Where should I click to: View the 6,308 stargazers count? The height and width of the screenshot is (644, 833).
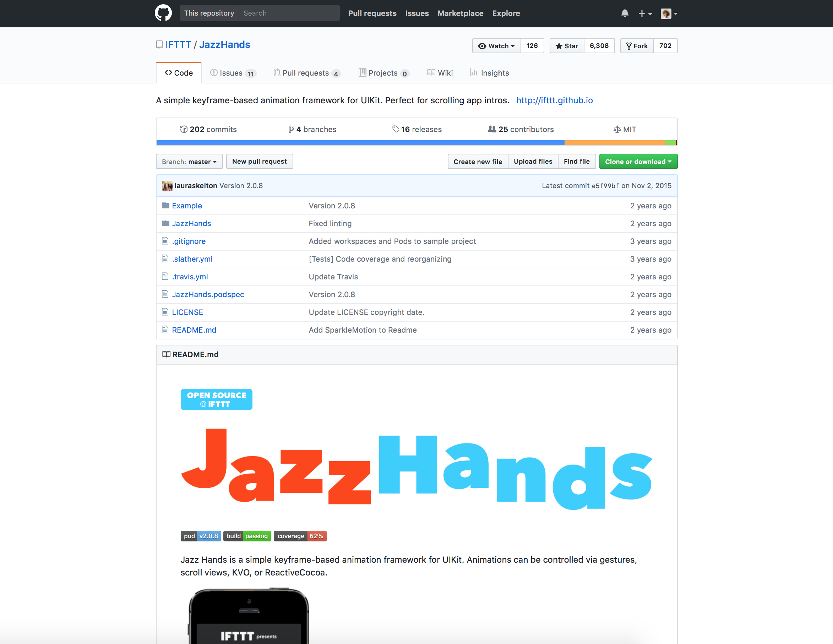pos(599,46)
